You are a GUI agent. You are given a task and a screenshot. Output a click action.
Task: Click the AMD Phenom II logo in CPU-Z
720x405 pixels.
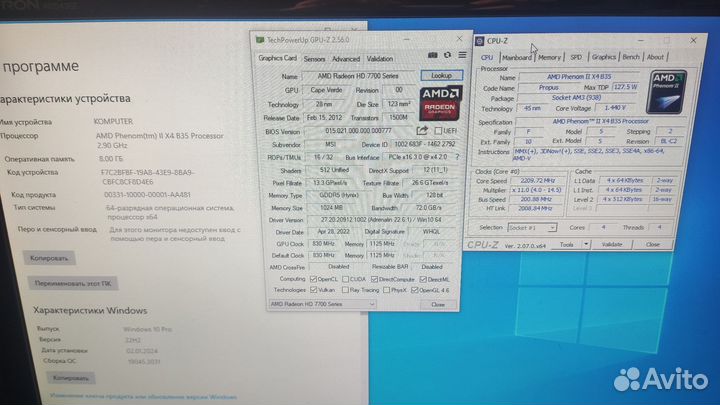666,92
